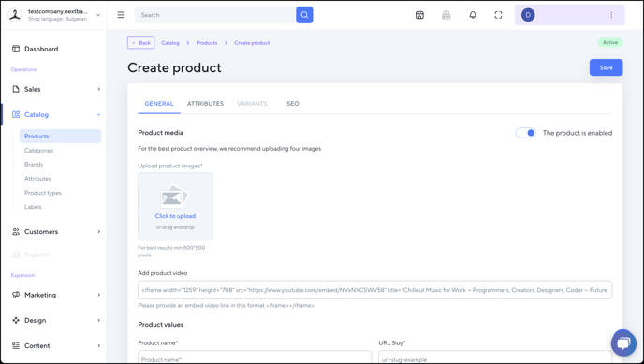This screenshot has height=364, width=644.
Task: Collapse the Catalog menu chevron
Action: pyautogui.click(x=98, y=114)
